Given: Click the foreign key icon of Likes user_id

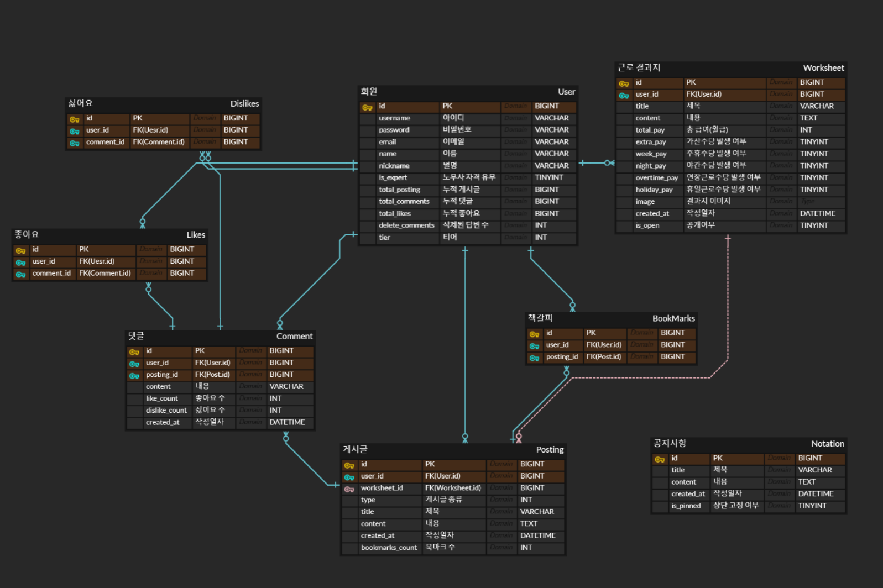Looking at the screenshot, I should coord(21,262).
